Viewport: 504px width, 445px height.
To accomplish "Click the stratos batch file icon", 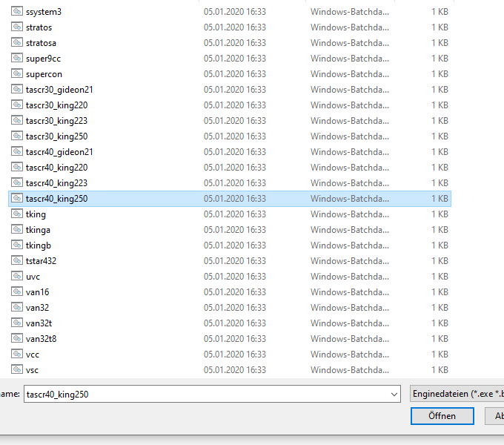I will point(17,27).
